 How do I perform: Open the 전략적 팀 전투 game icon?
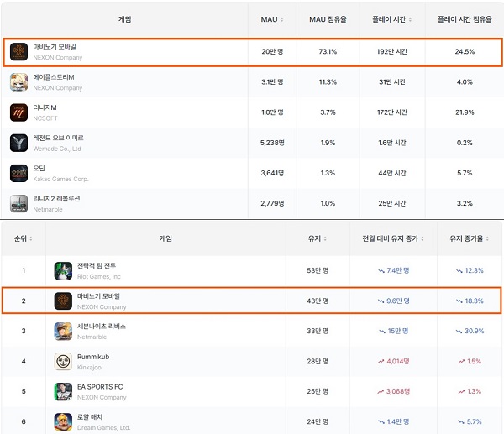pos(63,270)
